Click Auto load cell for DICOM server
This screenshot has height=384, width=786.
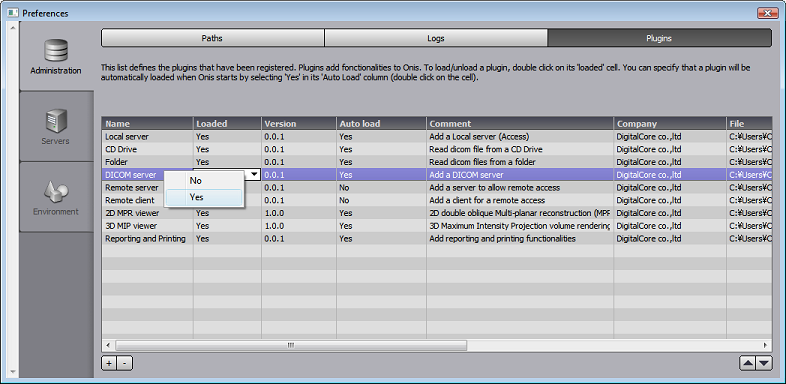[x=381, y=175]
